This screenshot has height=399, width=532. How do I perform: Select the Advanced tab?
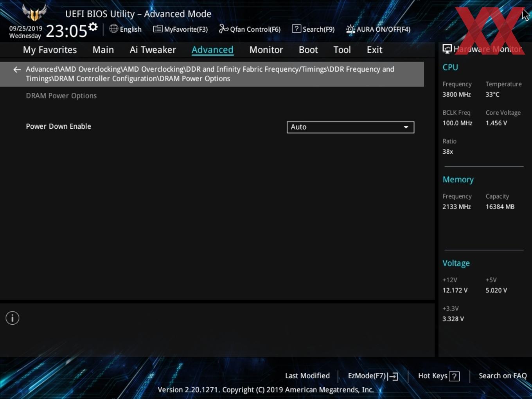click(x=212, y=50)
